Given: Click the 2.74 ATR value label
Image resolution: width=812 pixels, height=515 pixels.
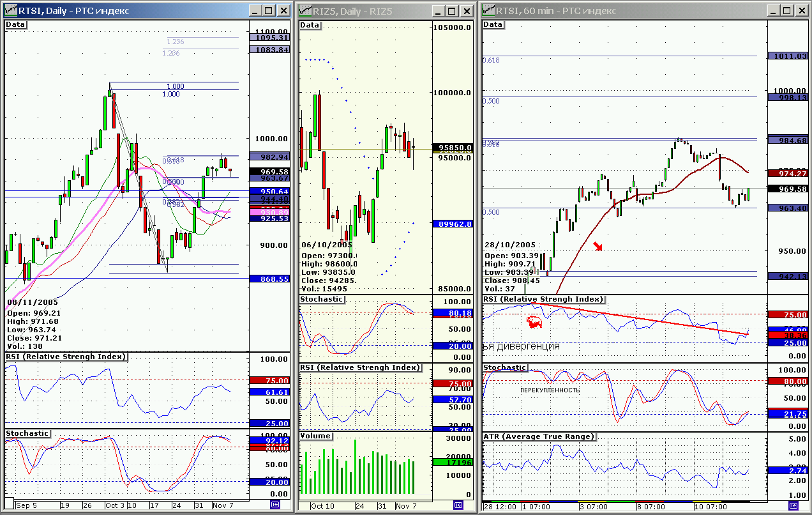Looking at the screenshot, I should point(790,470).
